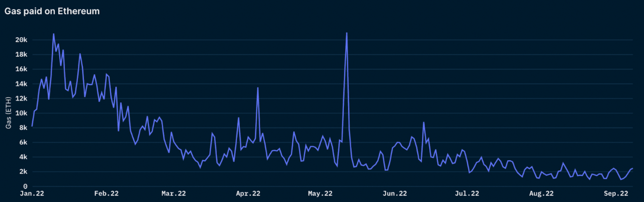Click the Mar.22 date label
Screen dimensions: 644x202
[173, 194]
